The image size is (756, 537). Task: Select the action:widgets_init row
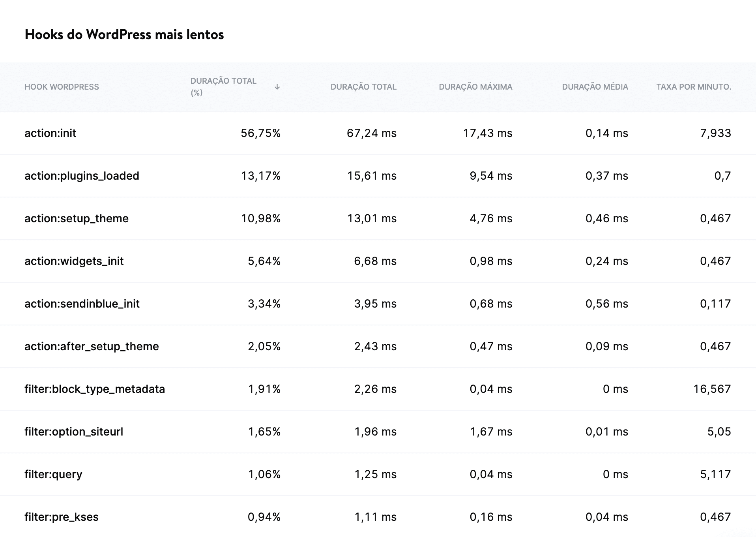pos(74,261)
